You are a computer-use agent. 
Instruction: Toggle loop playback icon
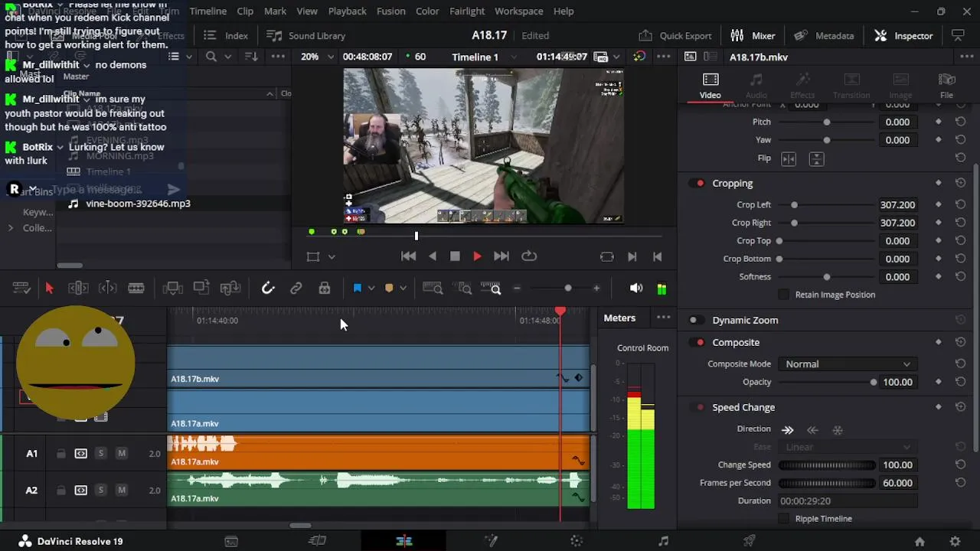[x=529, y=256]
